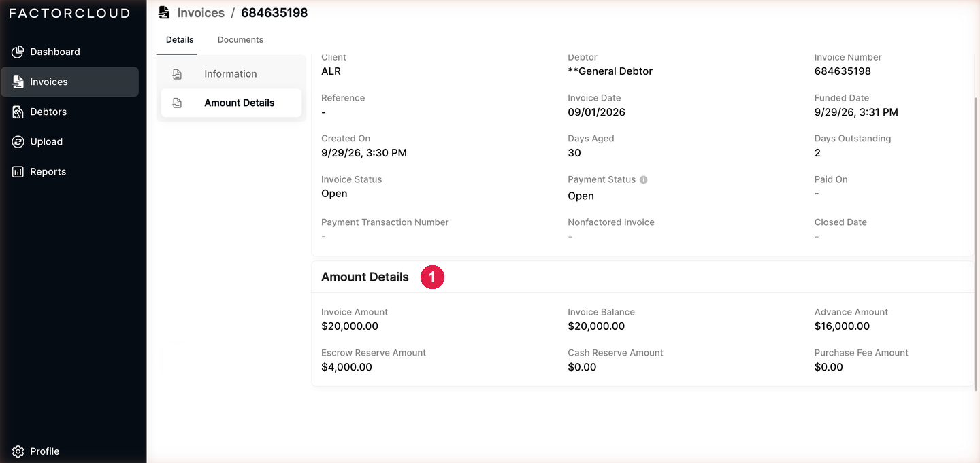980x463 pixels.
Task: Click the Invoice Date 09/01/2026
Action: click(x=597, y=112)
